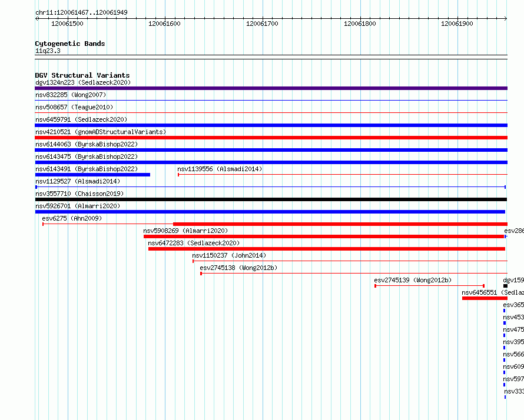
Task: Select nsv6143475 (ByrskaBishop2022) label
Action: pyautogui.click(x=87, y=156)
